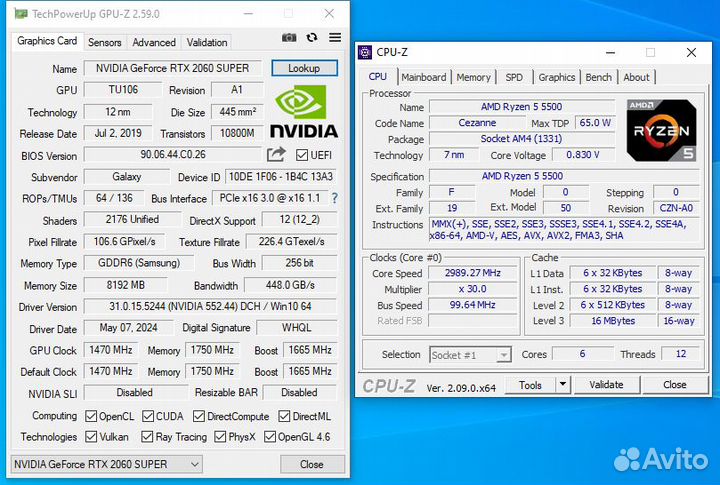Click the BIOS export share icon
Image resolution: width=720 pixels, height=485 pixels.
coord(276,154)
